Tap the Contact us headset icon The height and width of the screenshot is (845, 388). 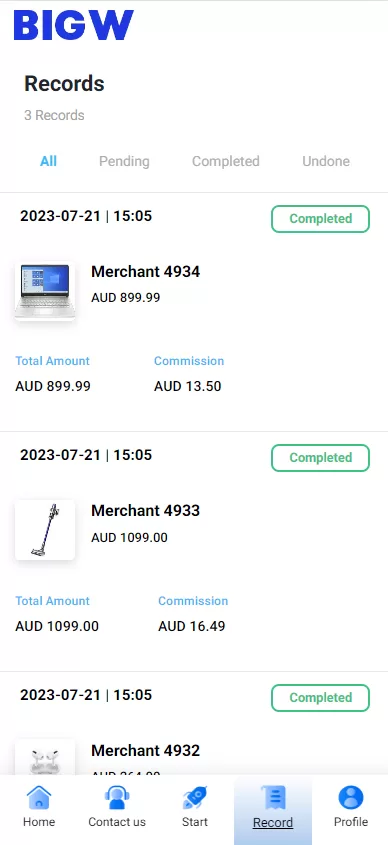coord(116,797)
